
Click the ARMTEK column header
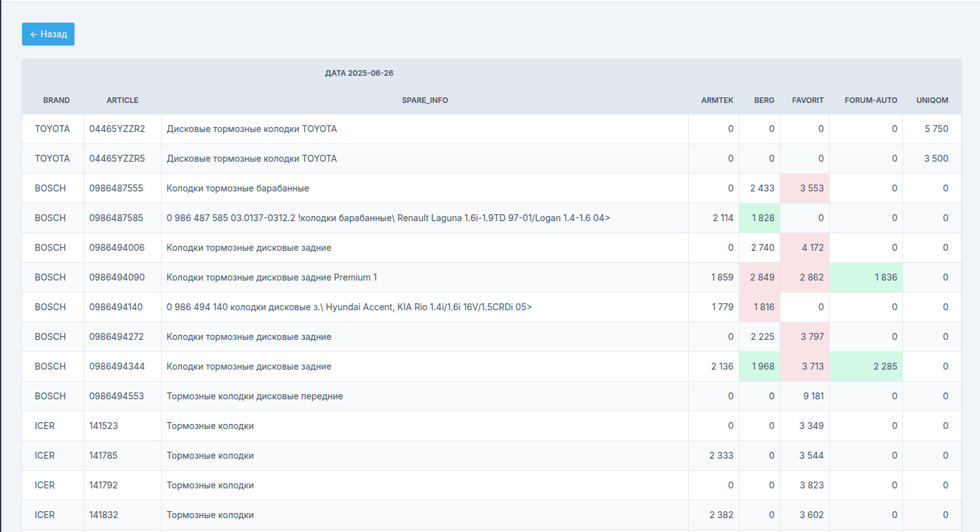pos(717,100)
